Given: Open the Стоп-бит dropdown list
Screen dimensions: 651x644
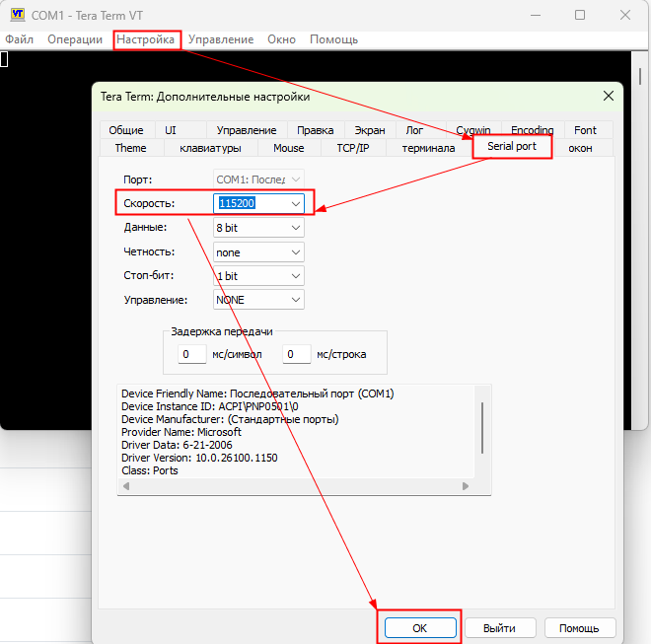Looking at the screenshot, I should pos(295,276).
